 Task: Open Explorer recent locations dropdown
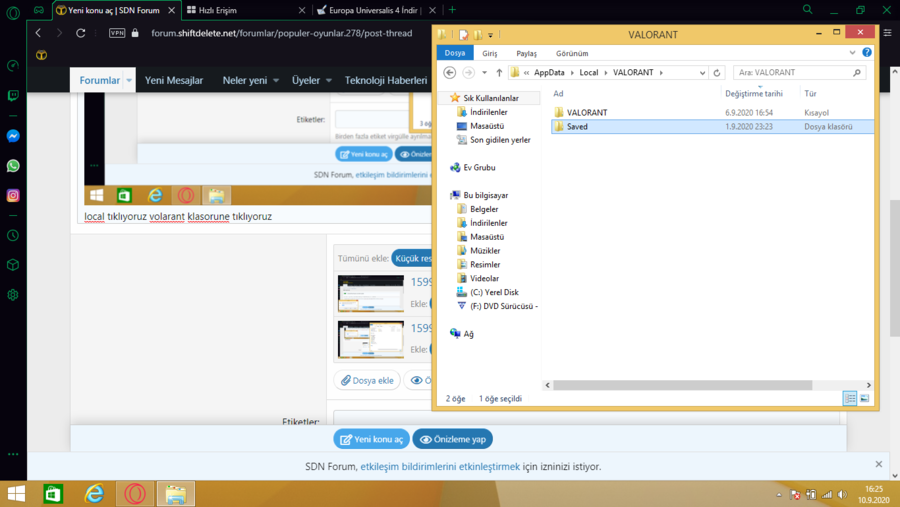point(484,72)
